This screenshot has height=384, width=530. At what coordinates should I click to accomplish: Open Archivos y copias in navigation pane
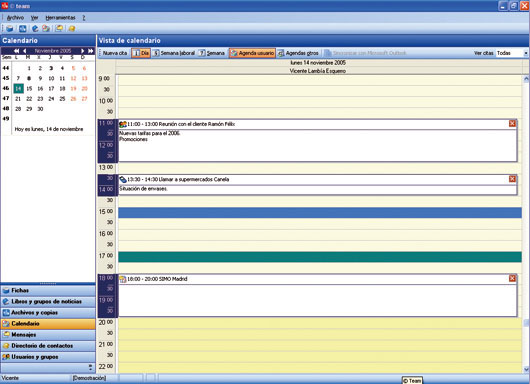coord(48,313)
